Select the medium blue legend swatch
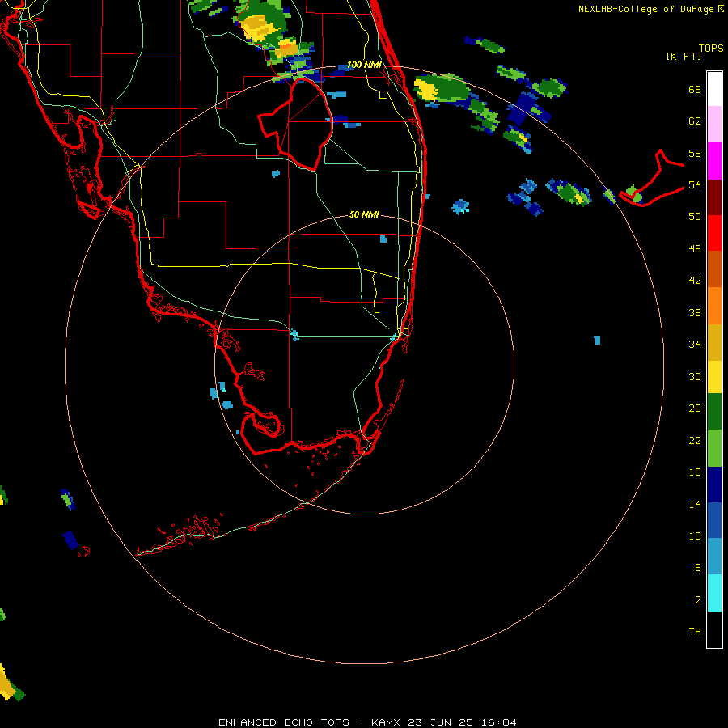728x728 pixels. (714, 520)
